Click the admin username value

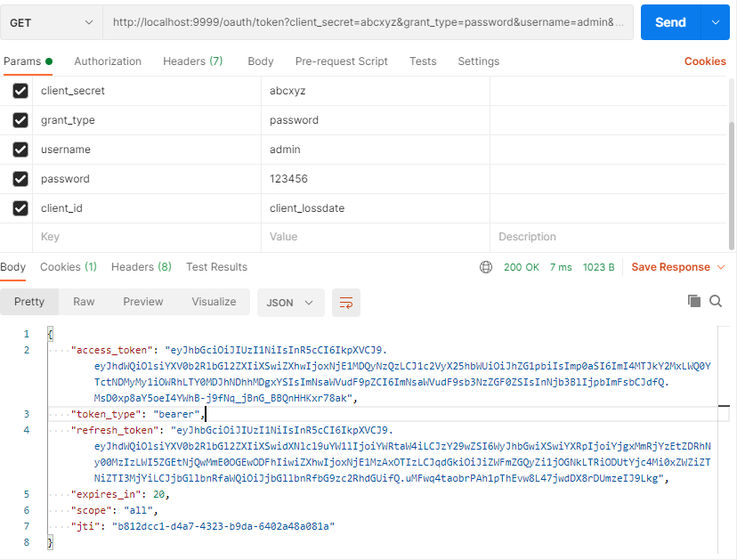pos(285,150)
